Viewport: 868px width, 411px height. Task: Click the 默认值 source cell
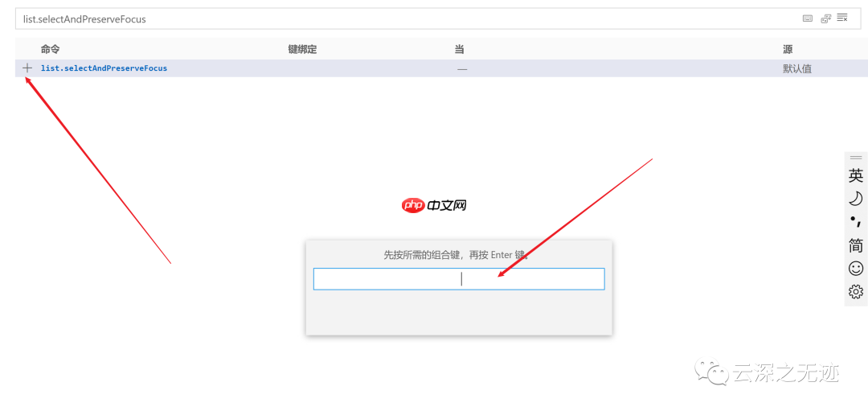click(797, 68)
